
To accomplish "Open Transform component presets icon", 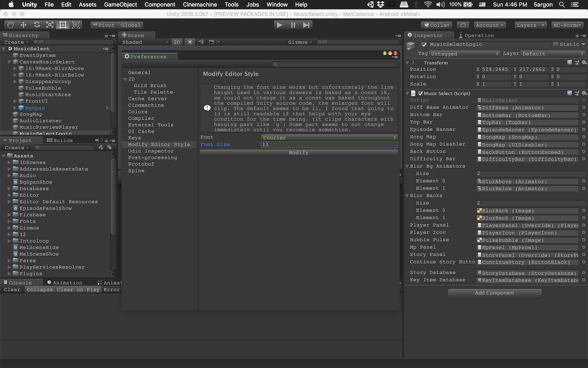I will pyautogui.click(x=577, y=62).
